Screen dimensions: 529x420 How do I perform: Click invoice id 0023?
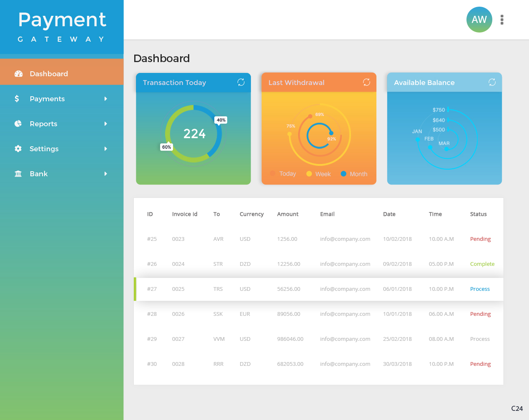click(x=178, y=239)
